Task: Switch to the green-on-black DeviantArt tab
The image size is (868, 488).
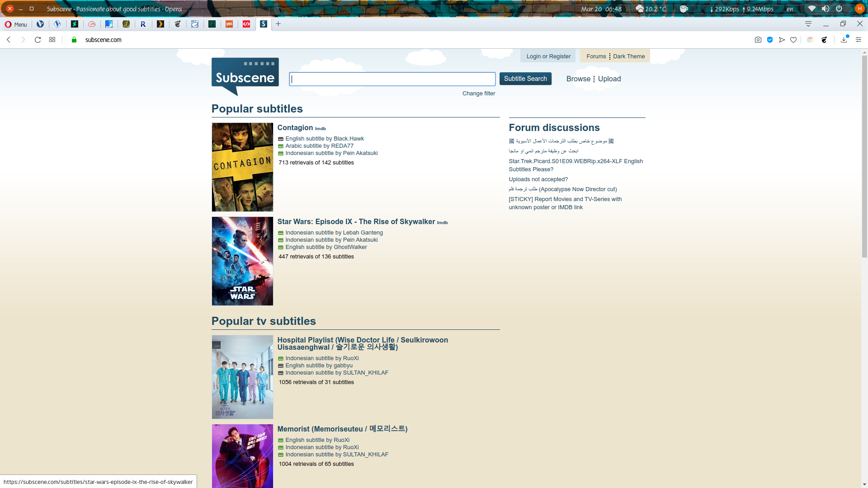Action: [x=75, y=24]
